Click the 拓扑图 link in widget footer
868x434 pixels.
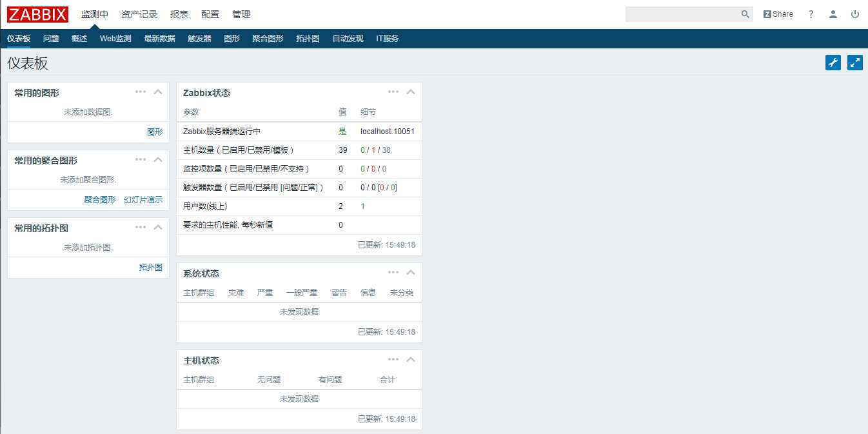pos(151,267)
